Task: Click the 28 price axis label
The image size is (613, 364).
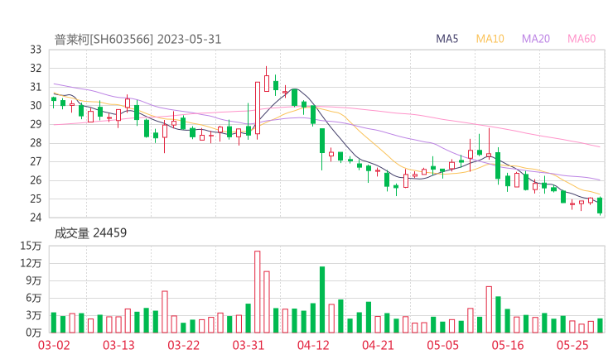Action: [36, 143]
